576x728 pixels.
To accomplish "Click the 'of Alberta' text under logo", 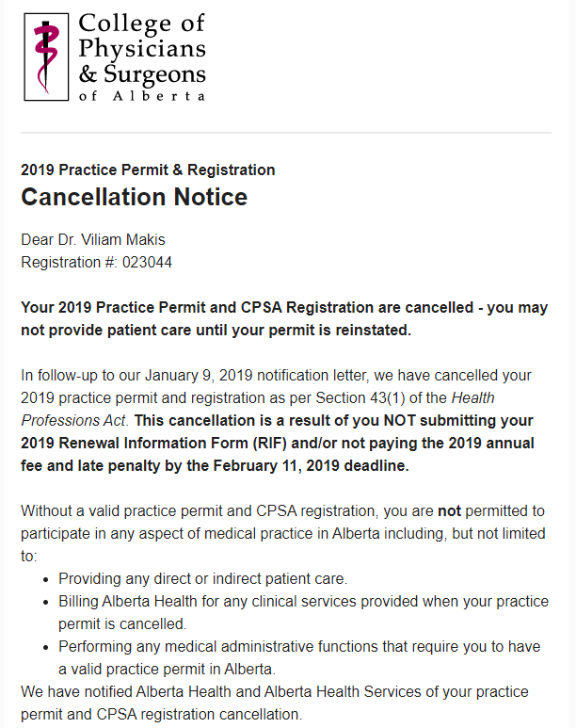I will (141, 96).
